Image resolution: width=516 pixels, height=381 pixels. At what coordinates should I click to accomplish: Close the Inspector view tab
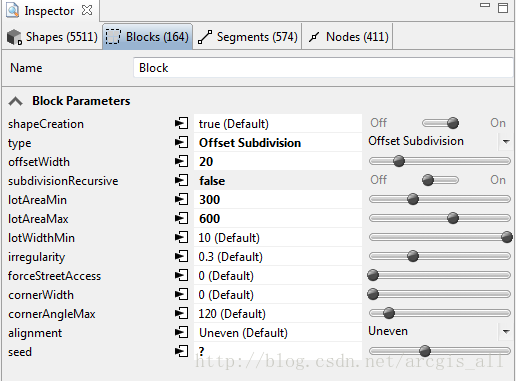coord(87,10)
